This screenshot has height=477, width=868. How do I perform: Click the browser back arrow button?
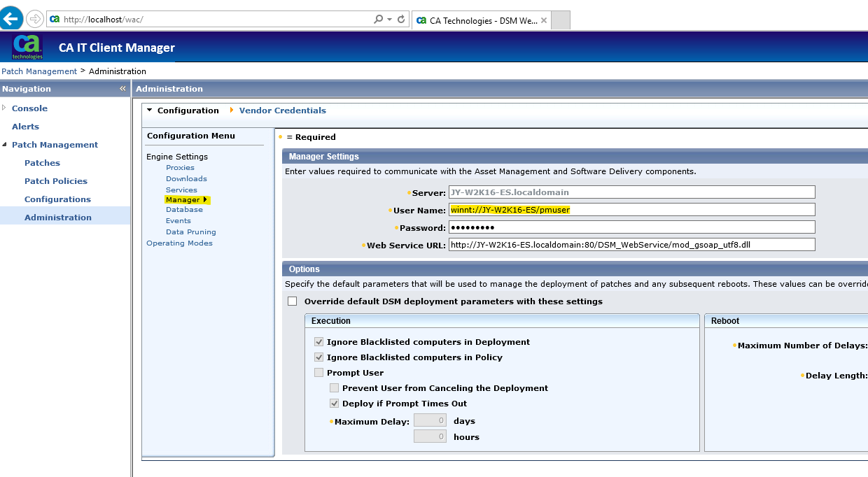(x=12, y=19)
